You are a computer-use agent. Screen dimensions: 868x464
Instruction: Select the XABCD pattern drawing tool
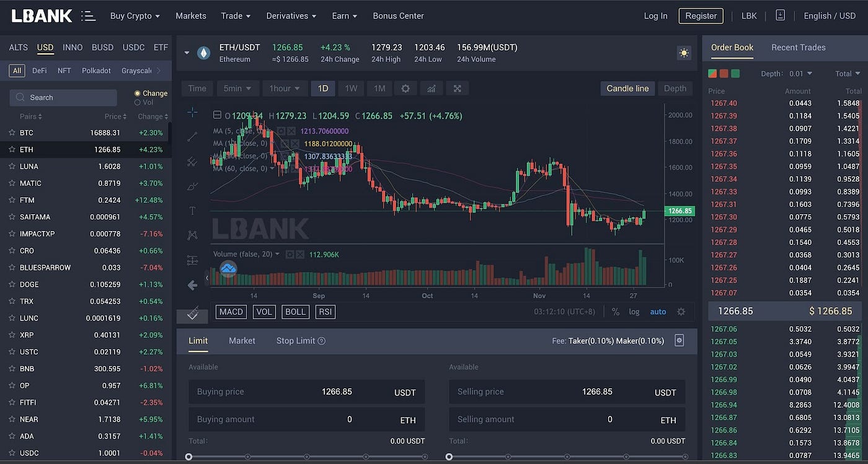[192, 235]
